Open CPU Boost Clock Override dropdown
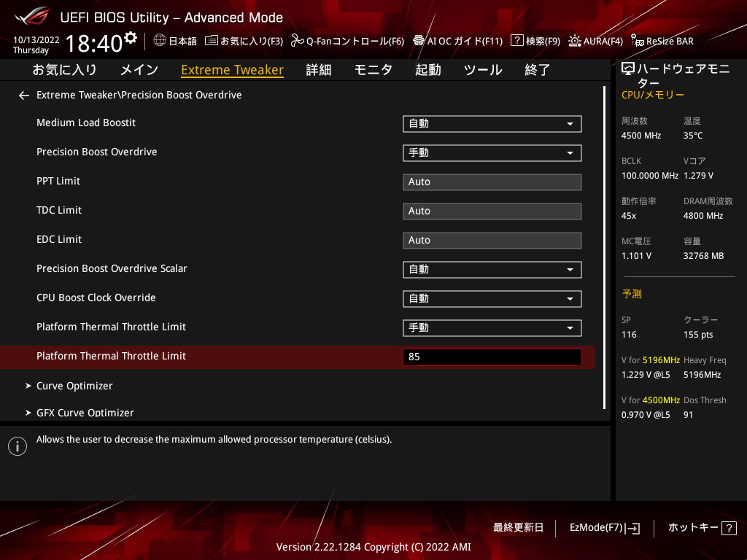Viewport: 747px width, 560px height. pyautogui.click(x=492, y=298)
